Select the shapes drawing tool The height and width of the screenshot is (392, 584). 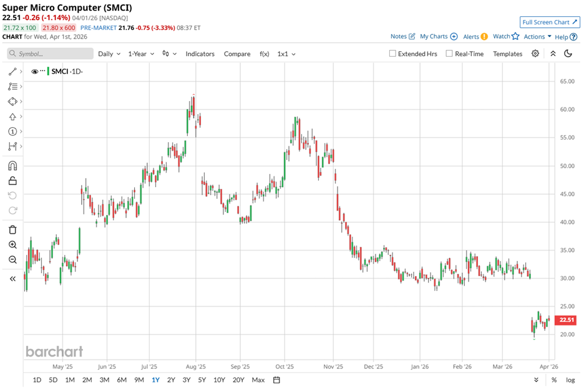coord(12,102)
